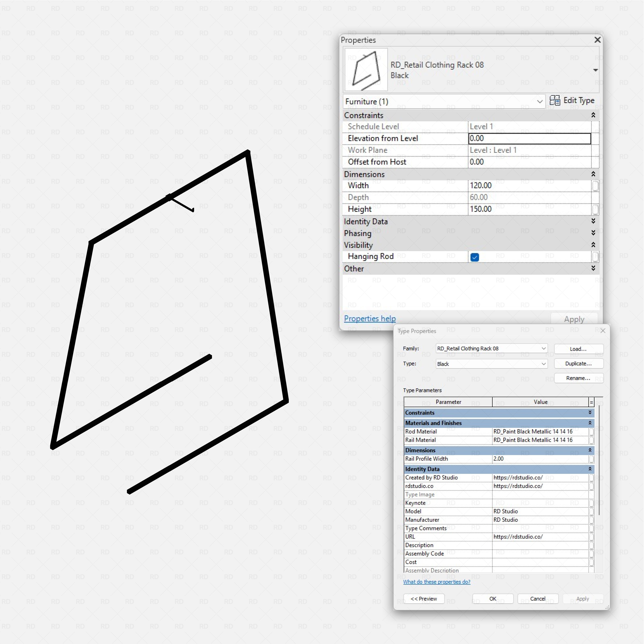Click the Height value 150.00
This screenshot has height=644, width=644.
point(529,209)
